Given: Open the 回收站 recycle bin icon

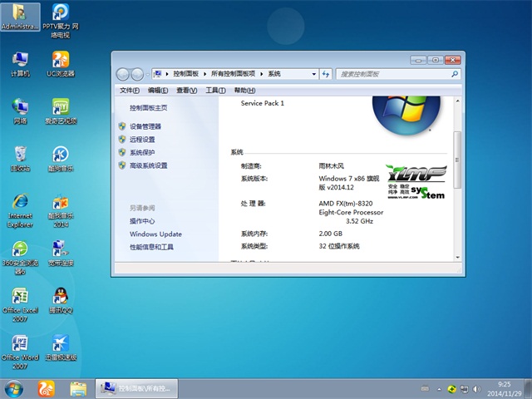Looking at the screenshot, I should [20, 157].
